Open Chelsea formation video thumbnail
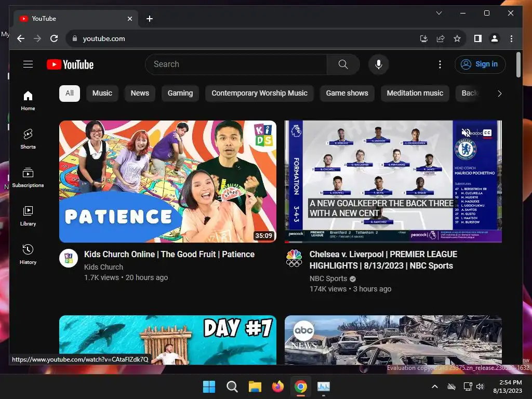This screenshot has height=399, width=532. point(393,181)
